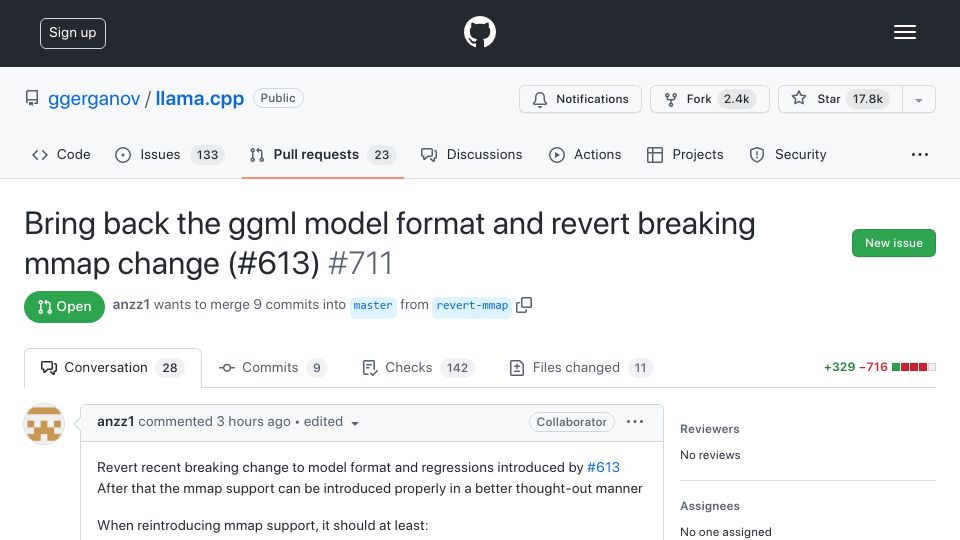The image size is (960, 540).
Task: Click the Star outline icon
Action: pos(799,98)
